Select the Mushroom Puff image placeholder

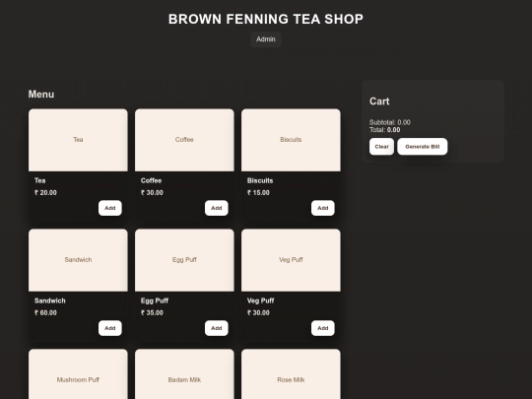click(78, 374)
